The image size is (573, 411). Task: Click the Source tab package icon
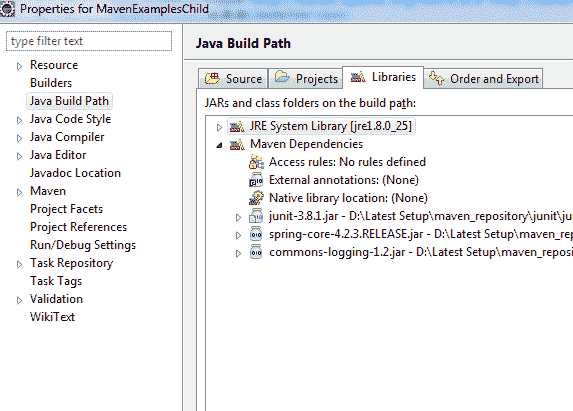click(212, 78)
